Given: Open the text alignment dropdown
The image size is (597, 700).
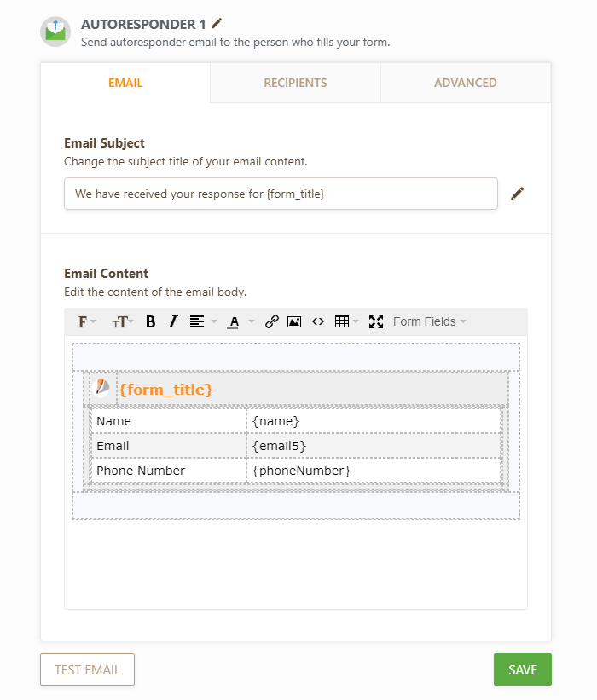Looking at the screenshot, I should point(202,321).
